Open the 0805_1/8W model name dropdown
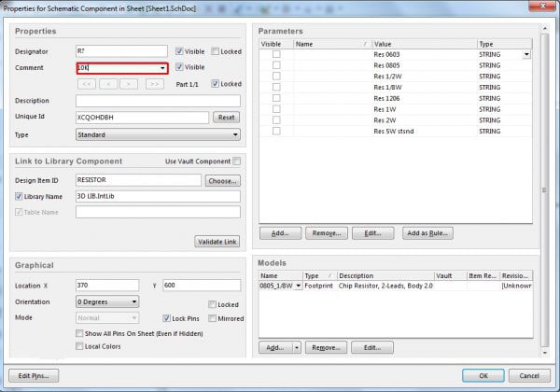The width and height of the screenshot is (560, 392). tap(299, 286)
